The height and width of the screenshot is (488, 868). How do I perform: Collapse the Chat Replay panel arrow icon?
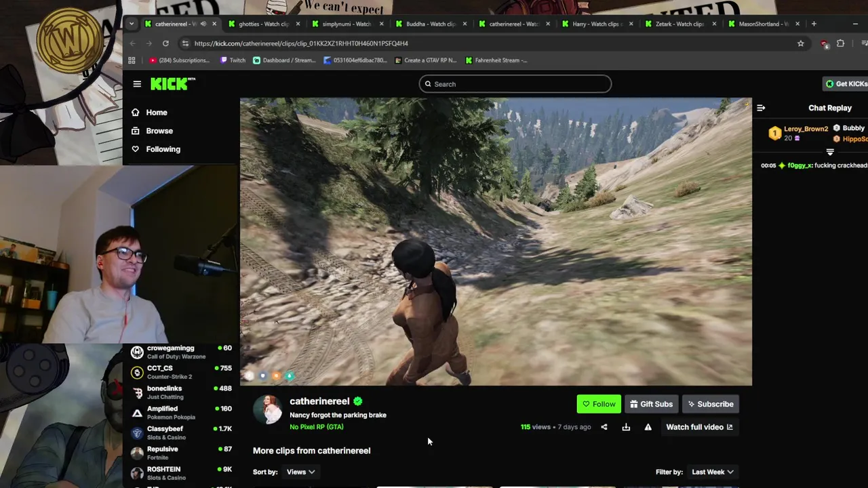tap(761, 108)
